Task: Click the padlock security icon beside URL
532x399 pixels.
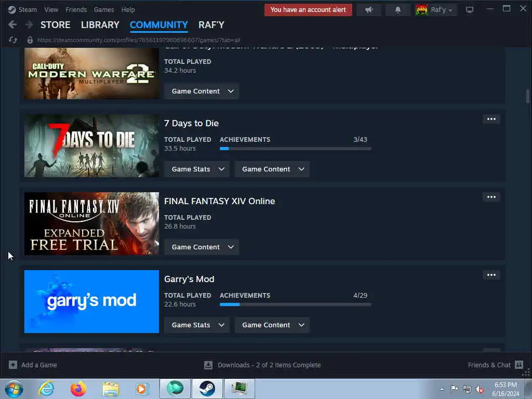Action: [x=30, y=40]
